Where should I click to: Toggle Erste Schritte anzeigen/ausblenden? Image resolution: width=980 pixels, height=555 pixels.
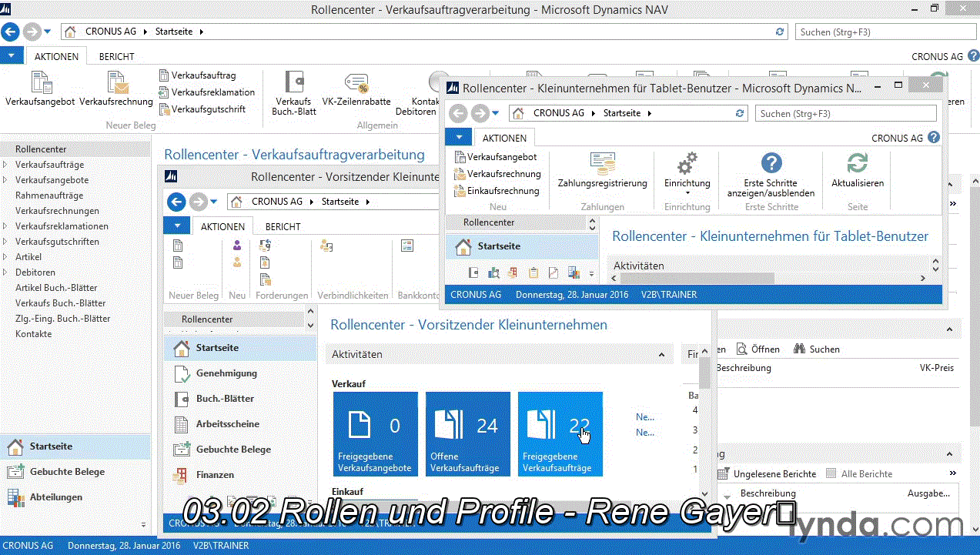pos(771,175)
